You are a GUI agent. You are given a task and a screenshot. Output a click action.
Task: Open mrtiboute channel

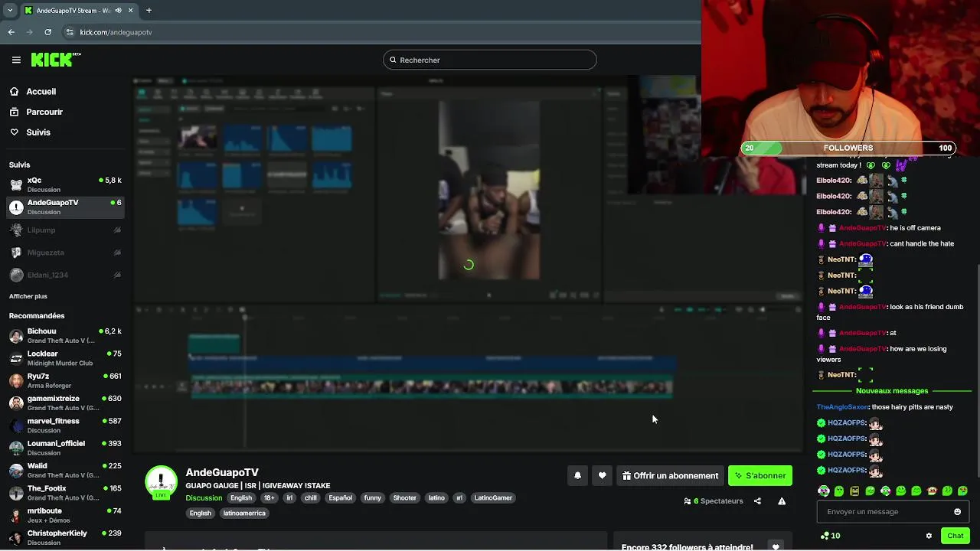pos(64,515)
